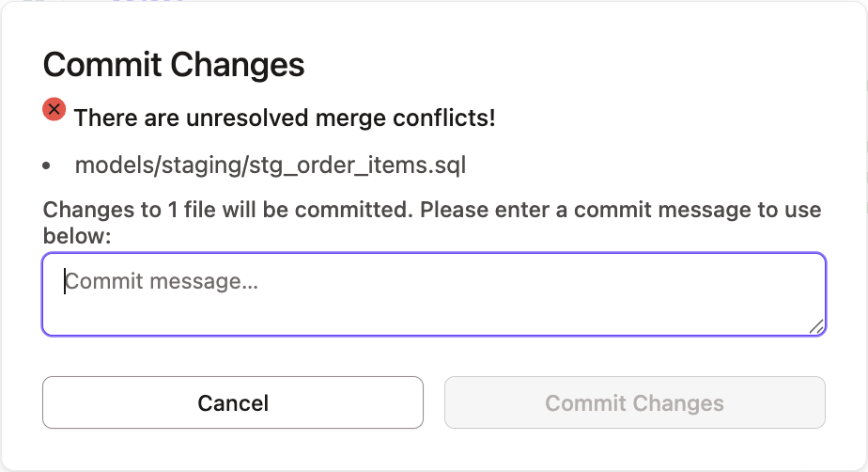Grab the commit message box corner grip
This screenshot has width=868, height=472.
[x=815, y=325]
